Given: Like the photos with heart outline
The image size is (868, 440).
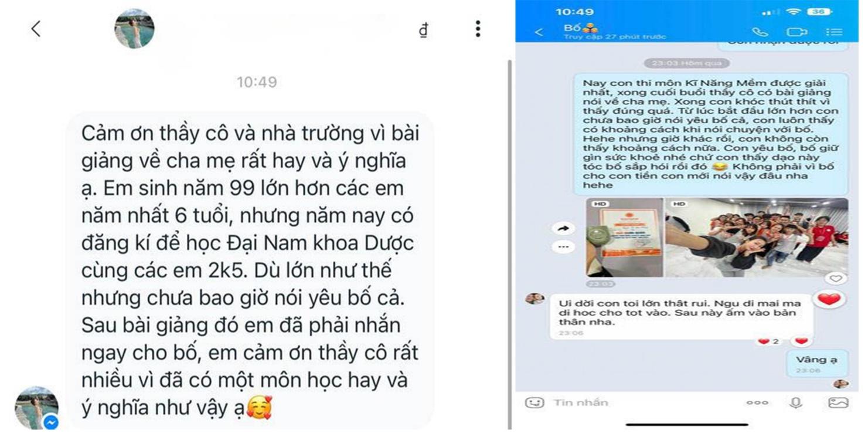Looking at the screenshot, I should click(x=836, y=279).
